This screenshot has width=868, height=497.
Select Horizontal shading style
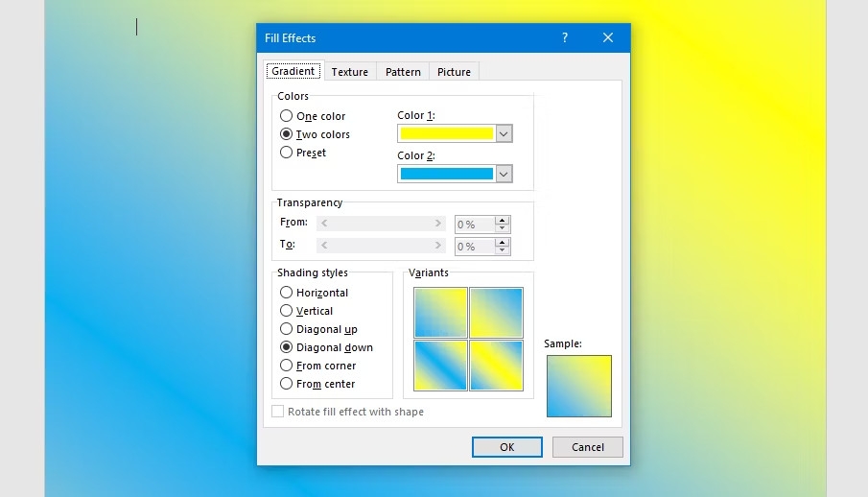(314, 293)
